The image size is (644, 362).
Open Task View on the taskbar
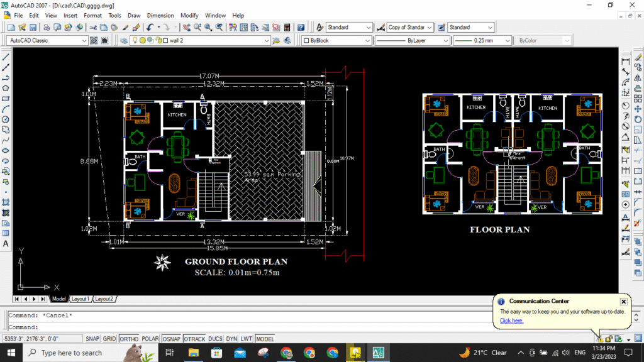point(170,353)
